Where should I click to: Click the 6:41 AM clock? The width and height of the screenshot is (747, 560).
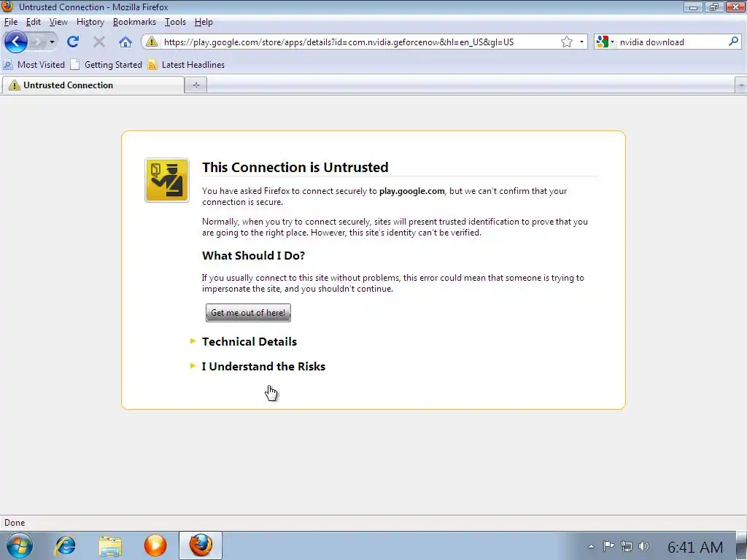pos(695,548)
